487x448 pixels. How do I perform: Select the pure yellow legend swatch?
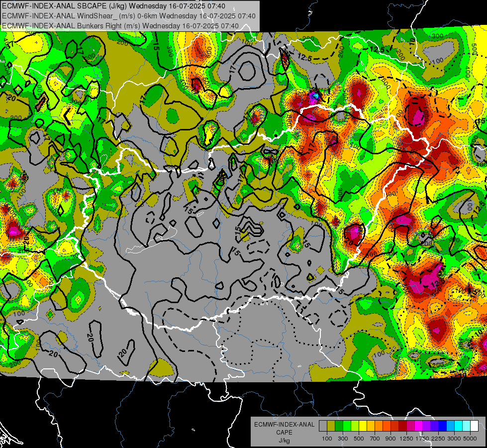coord(363,426)
